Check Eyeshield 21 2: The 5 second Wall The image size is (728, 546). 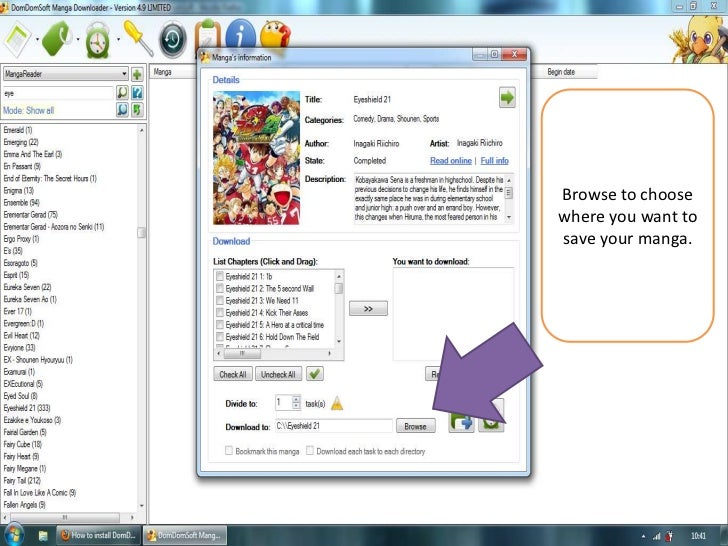pos(220,288)
